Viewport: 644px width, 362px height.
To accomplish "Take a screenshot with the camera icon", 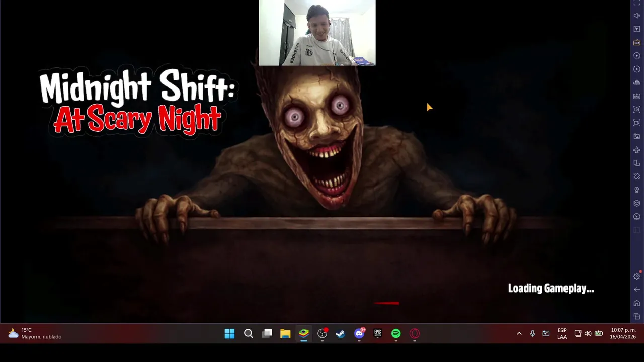I will pyautogui.click(x=636, y=109).
